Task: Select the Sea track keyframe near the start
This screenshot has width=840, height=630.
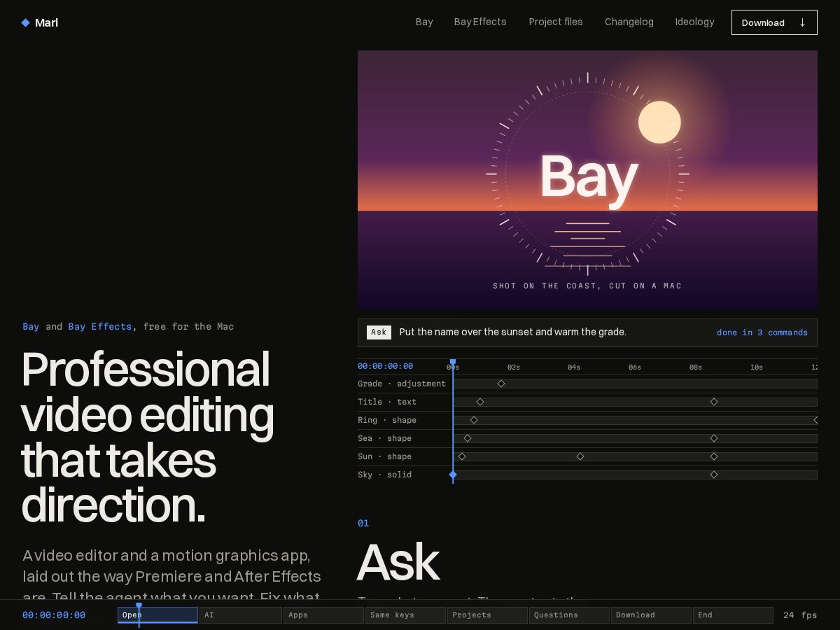Action: tap(468, 438)
